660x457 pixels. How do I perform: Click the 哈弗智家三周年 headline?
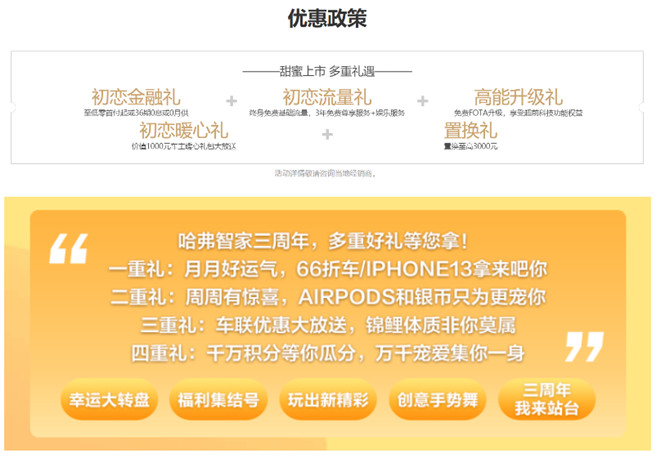point(323,242)
